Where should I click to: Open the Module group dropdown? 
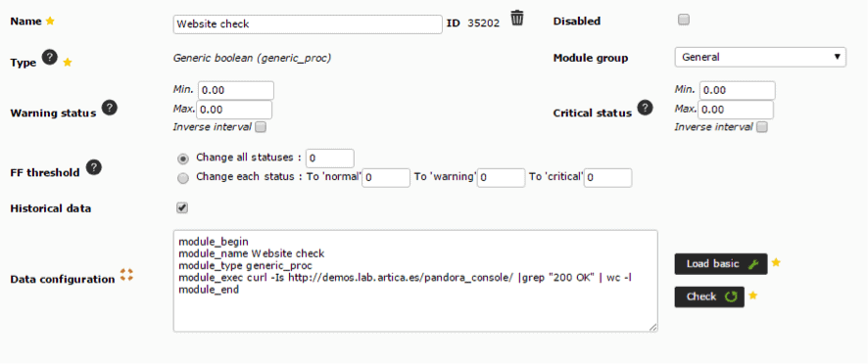(x=760, y=57)
